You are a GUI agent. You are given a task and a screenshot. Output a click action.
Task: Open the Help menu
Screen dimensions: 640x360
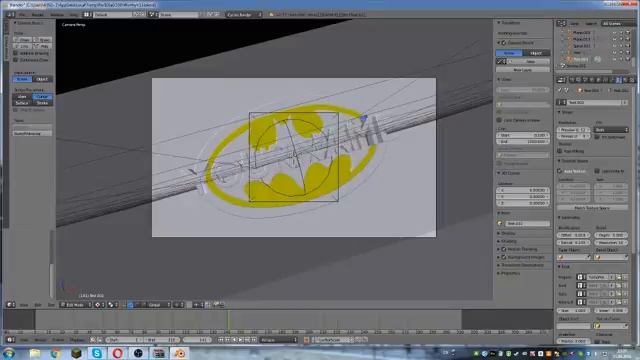click(74, 14)
